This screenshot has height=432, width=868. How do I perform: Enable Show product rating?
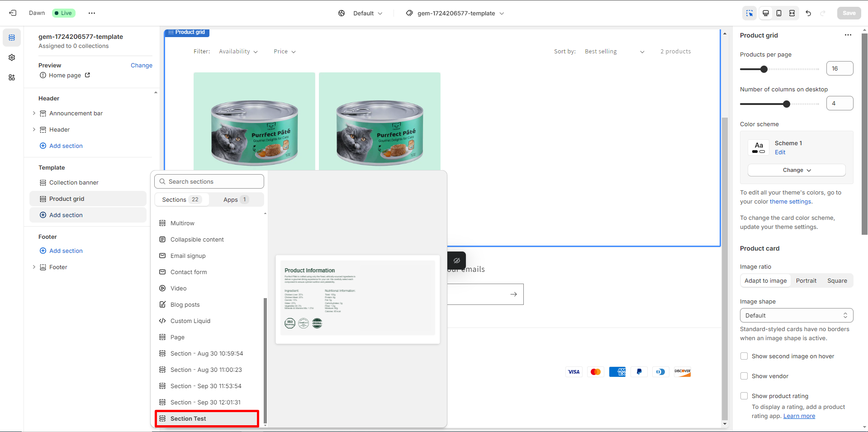(x=744, y=396)
